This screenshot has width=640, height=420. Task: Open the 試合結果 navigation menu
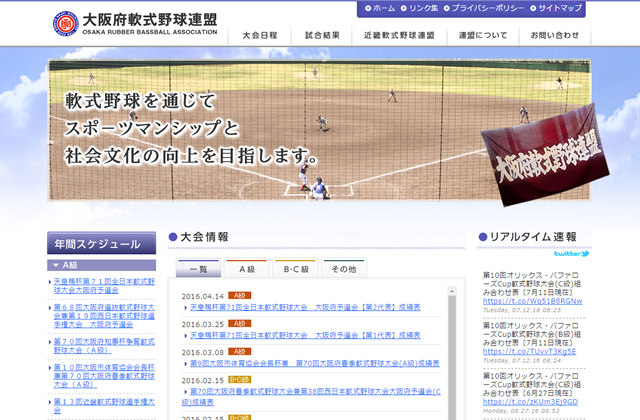coord(322,35)
